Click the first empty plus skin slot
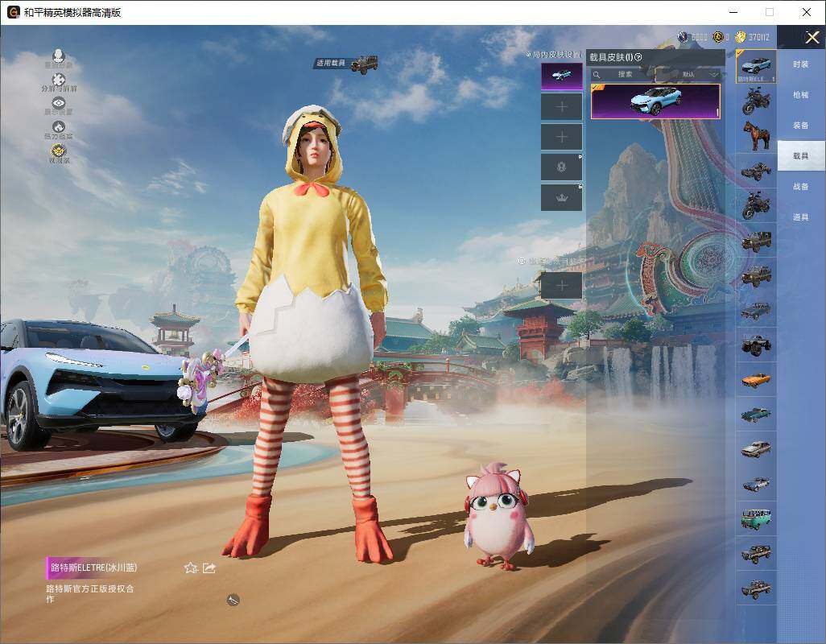 coord(561,106)
